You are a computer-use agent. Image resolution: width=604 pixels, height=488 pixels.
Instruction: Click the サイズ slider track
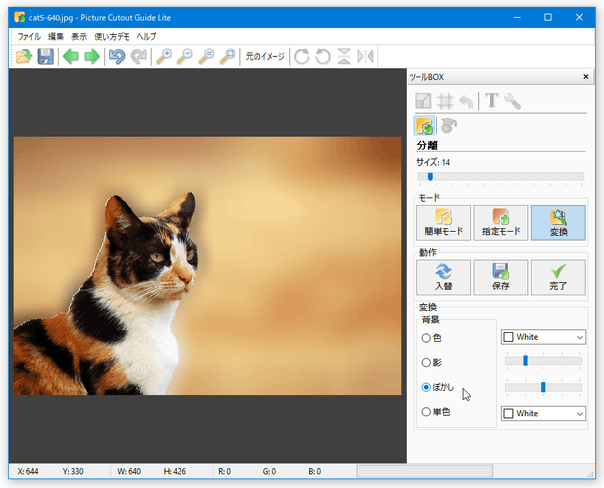(x=501, y=176)
